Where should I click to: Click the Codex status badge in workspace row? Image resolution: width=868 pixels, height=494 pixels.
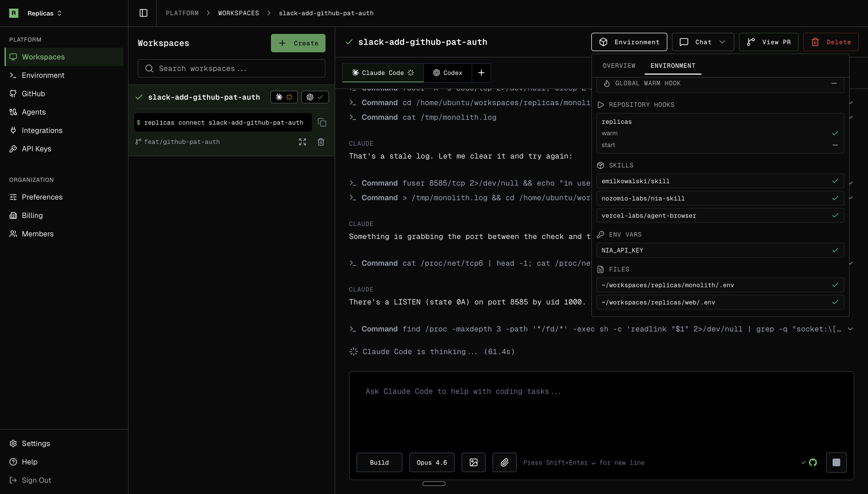tap(315, 97)
